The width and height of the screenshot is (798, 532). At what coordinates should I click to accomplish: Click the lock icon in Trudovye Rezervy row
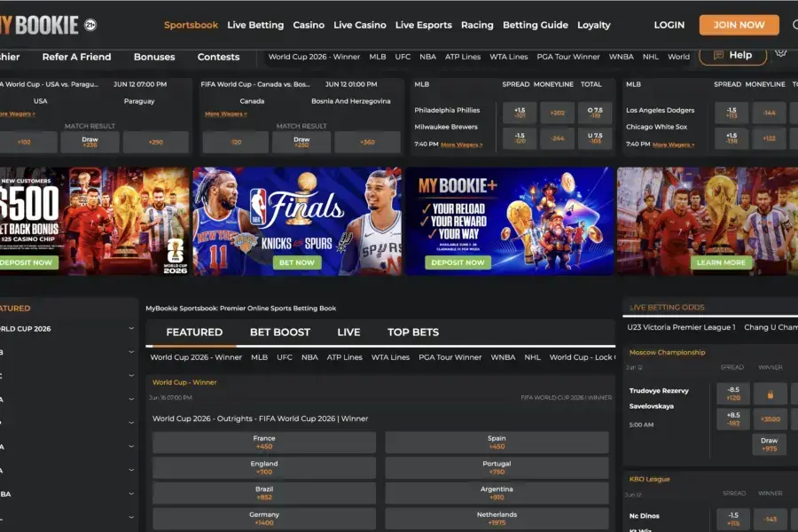tap(770, 394)
